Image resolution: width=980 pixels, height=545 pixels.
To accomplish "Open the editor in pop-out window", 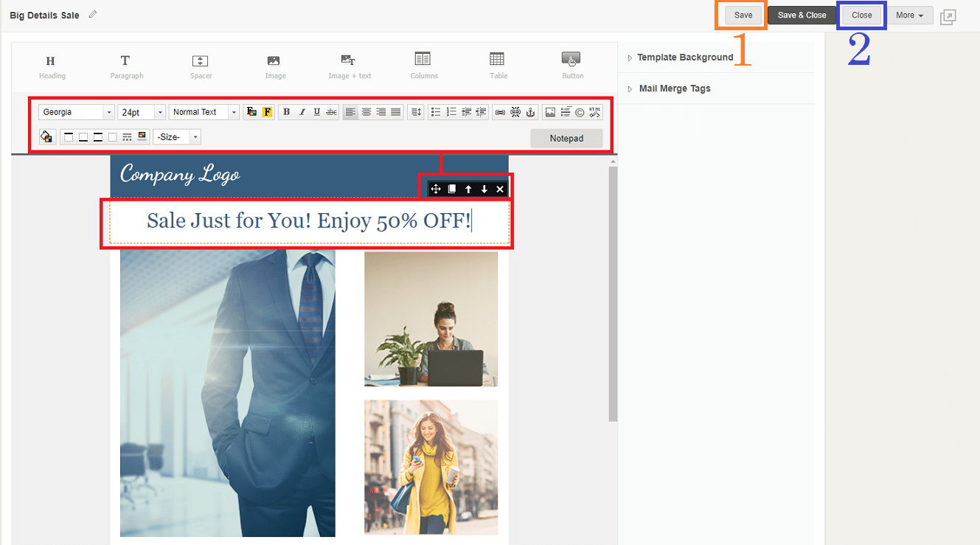I will point(948,16).
